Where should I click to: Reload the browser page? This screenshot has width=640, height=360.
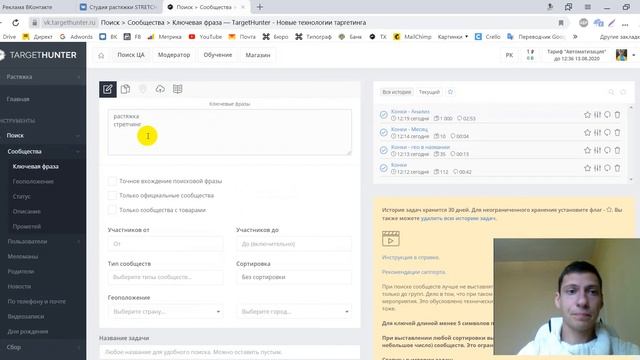[16, 23]
